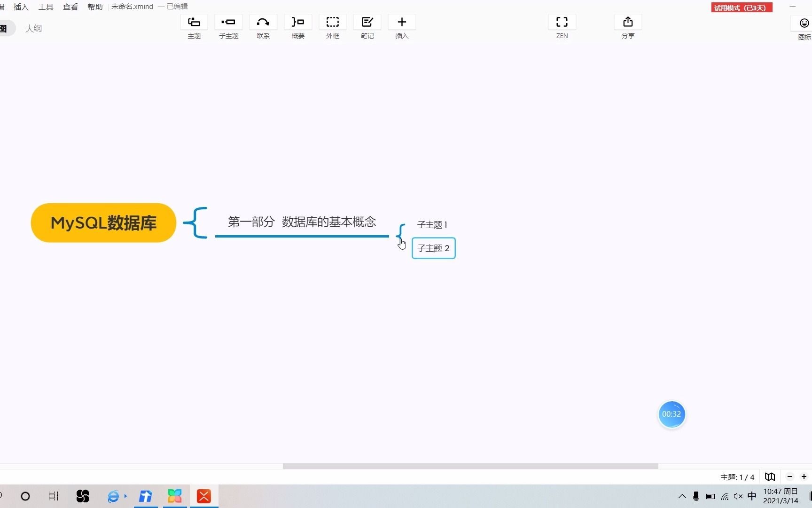
Task: Click the microphone tray icon
Action: (696, 496)
